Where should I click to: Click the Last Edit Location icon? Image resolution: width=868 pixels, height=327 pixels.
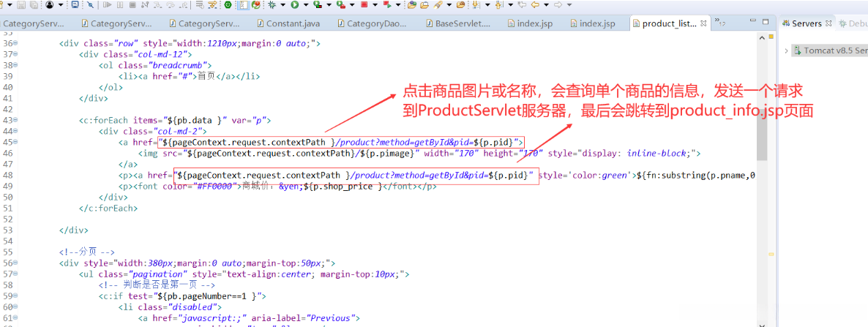pyautogui.click(x=522, y=4)
